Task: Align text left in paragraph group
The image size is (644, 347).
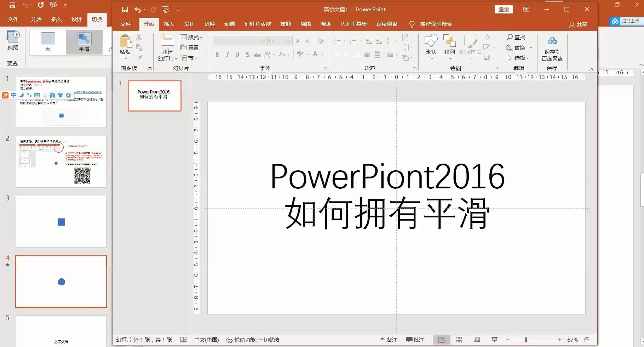Action: (x=338, y=55)
